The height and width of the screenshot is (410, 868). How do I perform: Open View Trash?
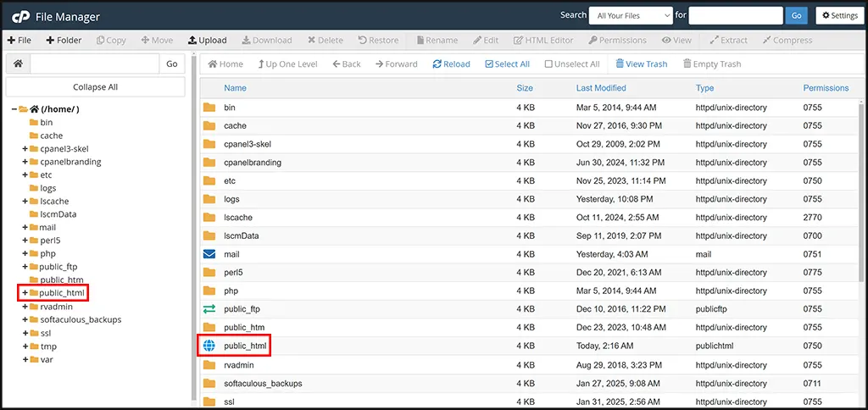642,64
